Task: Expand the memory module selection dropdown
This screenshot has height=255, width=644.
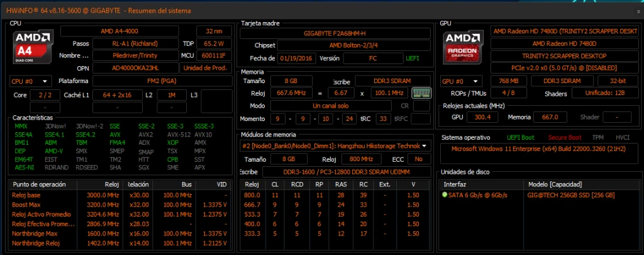Action: pyautogui.click(x=335, y=146)
